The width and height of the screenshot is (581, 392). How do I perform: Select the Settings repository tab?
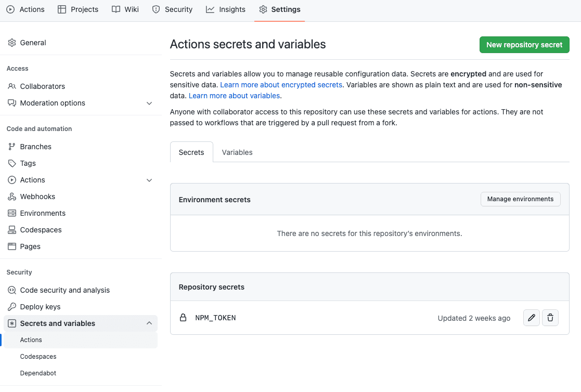[279, 9]
